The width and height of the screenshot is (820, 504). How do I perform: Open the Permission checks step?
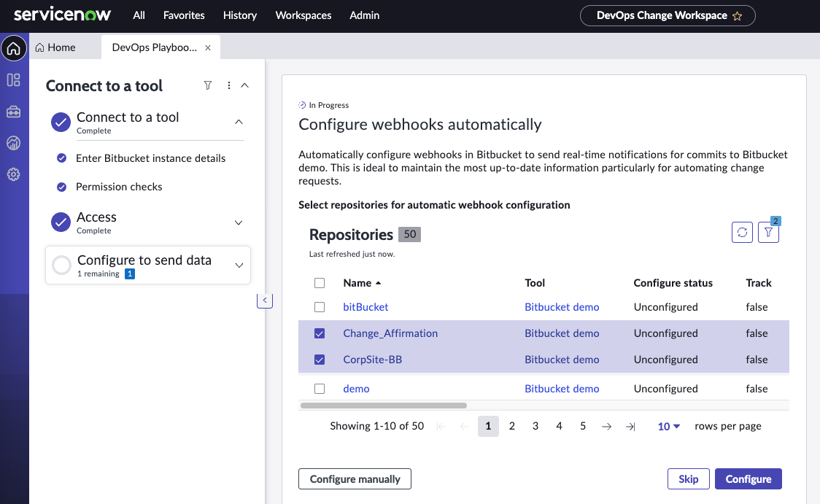pyautogui.click(x=119, y=187)
